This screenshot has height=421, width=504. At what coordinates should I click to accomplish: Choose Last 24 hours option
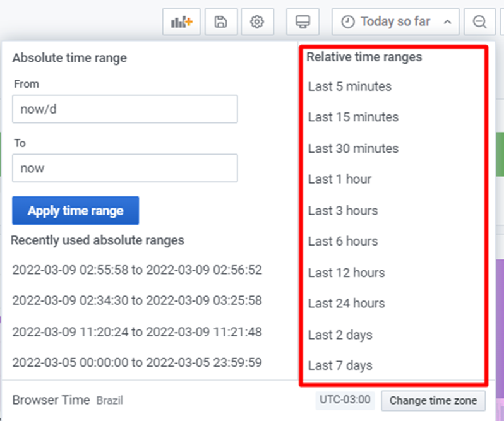point(346,304)
